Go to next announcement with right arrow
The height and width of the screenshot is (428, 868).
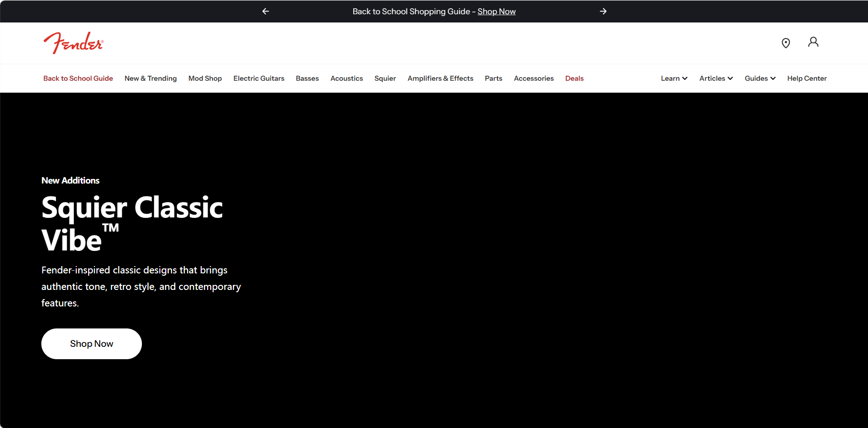coord(603,11)
